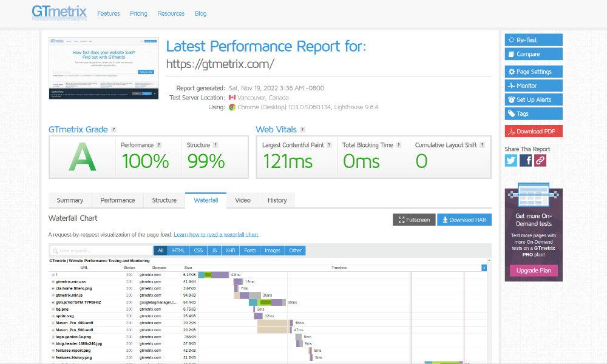Open Resources in top navigation
Viewport: 607px width, 364px height.
pyautogui.click(x=171, y=13)
